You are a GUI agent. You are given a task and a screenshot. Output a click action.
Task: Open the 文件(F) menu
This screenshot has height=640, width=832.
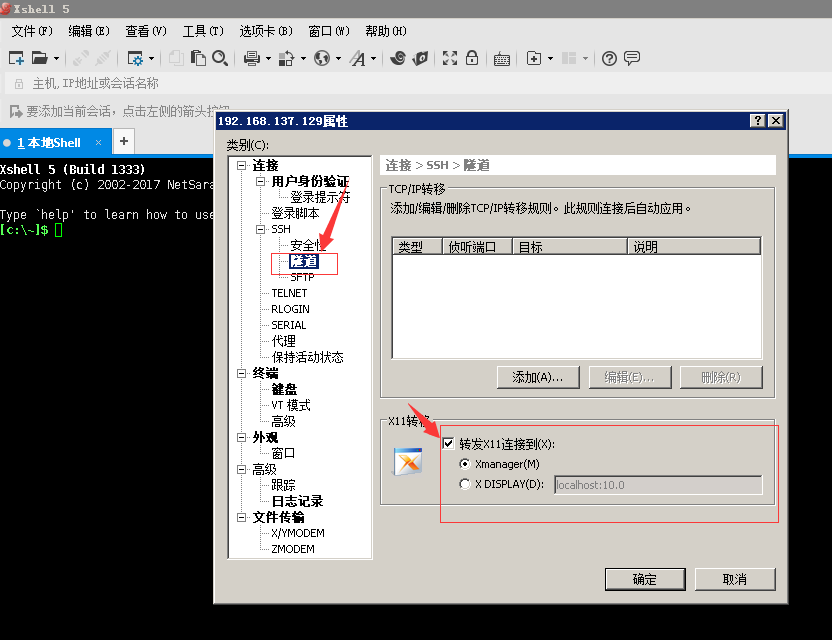(x=32, y=31)
